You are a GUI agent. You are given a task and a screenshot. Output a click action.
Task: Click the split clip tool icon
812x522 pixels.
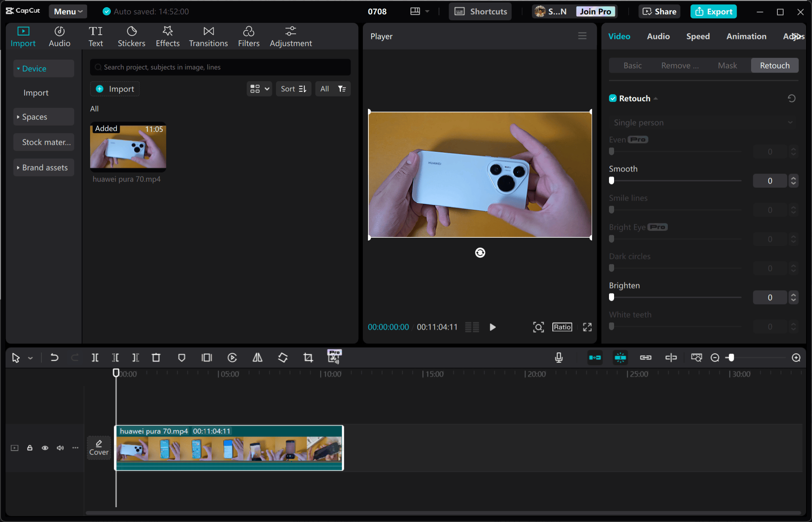(x=95, y=358)
